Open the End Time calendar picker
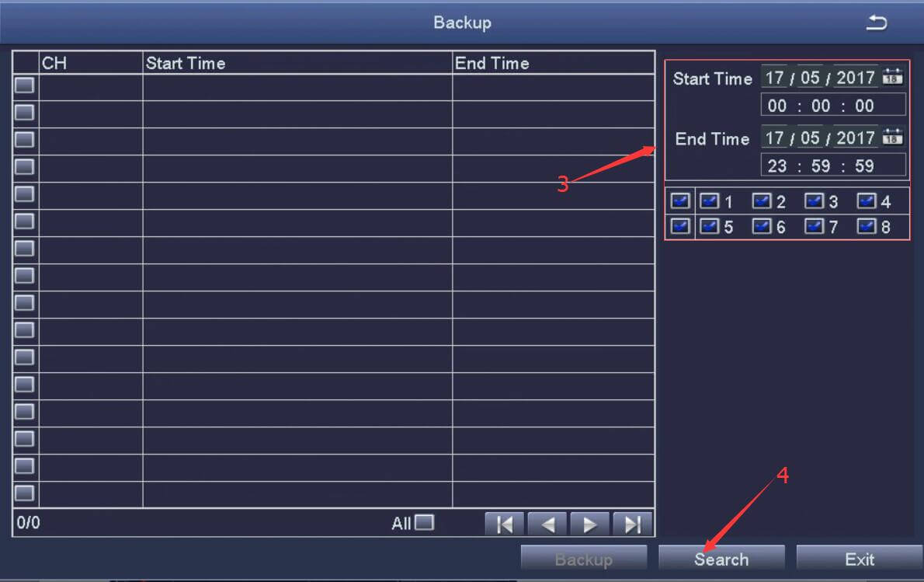Screen dimensions: 924x582 [x=893, y=138]
